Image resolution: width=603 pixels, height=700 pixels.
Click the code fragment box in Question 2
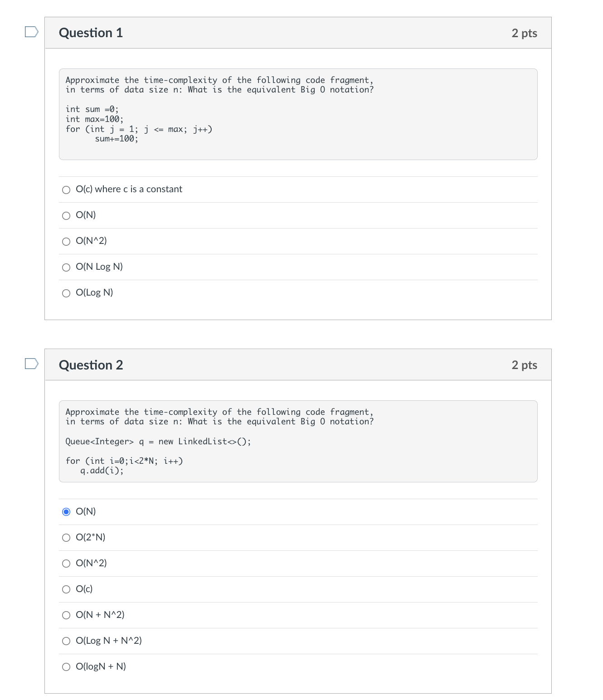298,441
